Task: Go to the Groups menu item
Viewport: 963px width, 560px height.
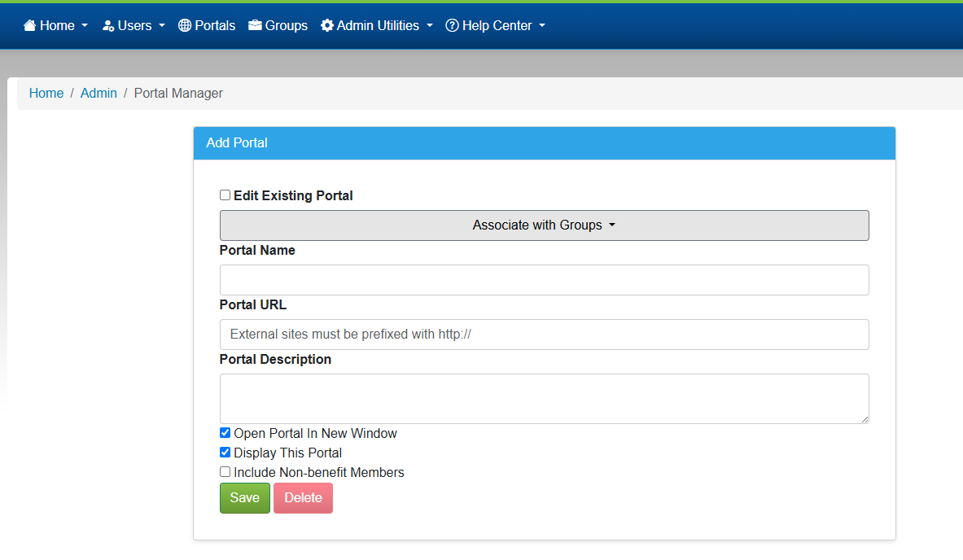Action: click(287, 26)
